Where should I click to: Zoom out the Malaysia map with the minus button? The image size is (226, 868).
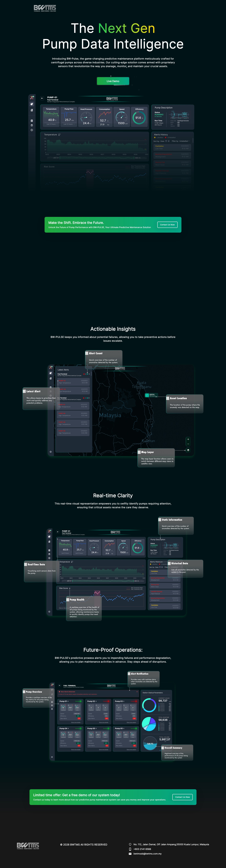click(x=188, y=444)
